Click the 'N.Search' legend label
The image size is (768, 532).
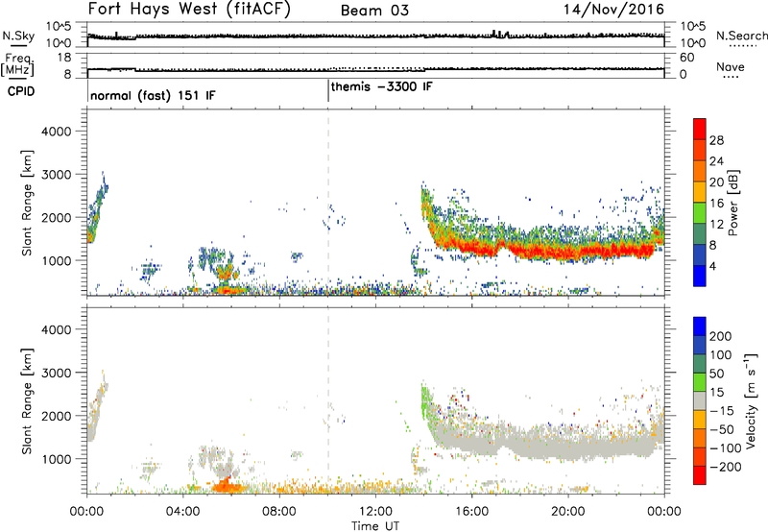742,36
